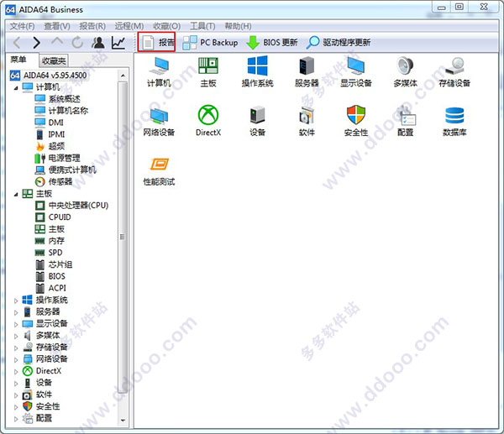Open the 报告(R) menu
Viewport: 504px width, 434px height.
click(x=92, y=26)
